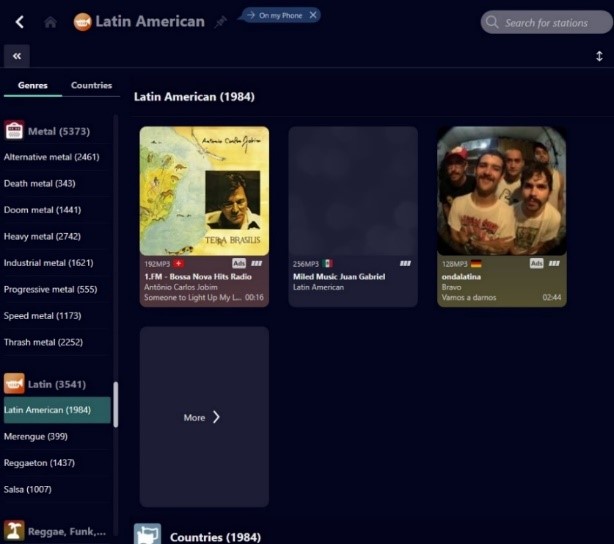Open the ondalatina station thumbnail

point(501,190)
